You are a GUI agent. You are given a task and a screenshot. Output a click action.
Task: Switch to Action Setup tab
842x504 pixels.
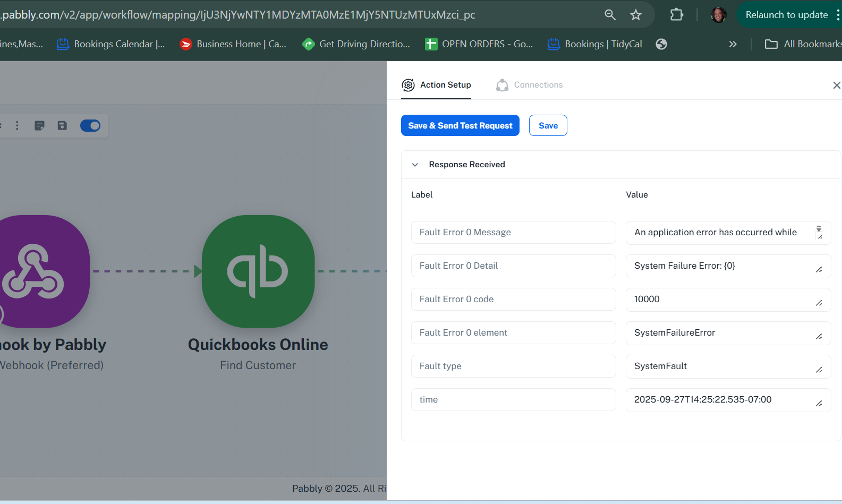point(436,85)
